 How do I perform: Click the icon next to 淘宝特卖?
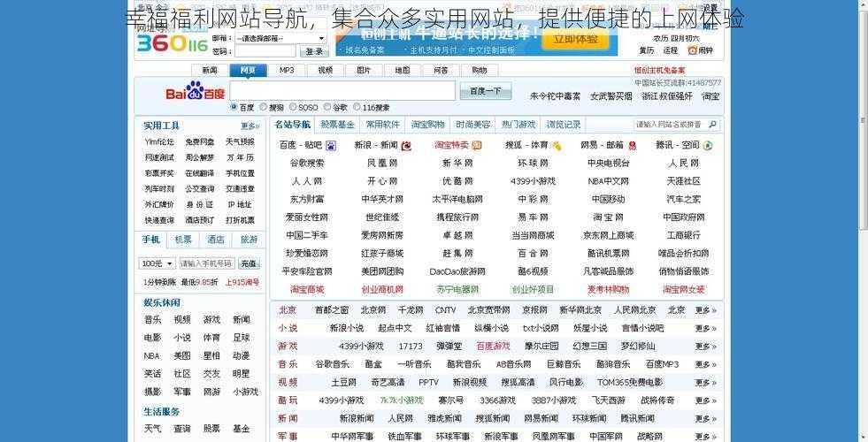pos(477,146)
